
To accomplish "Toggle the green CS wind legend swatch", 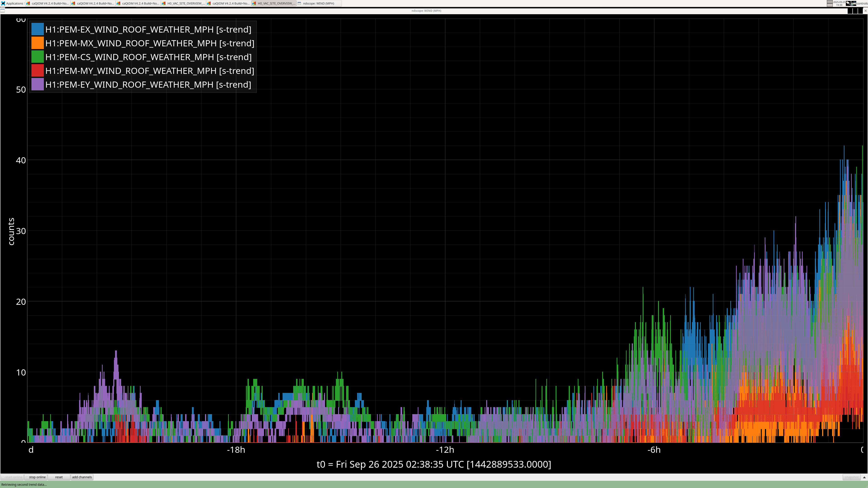I will [37, 57].
